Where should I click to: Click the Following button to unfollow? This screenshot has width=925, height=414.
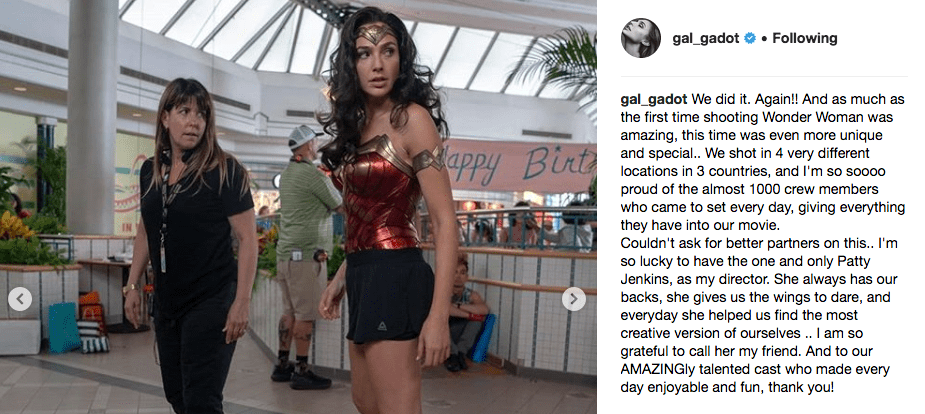[805, 39]
